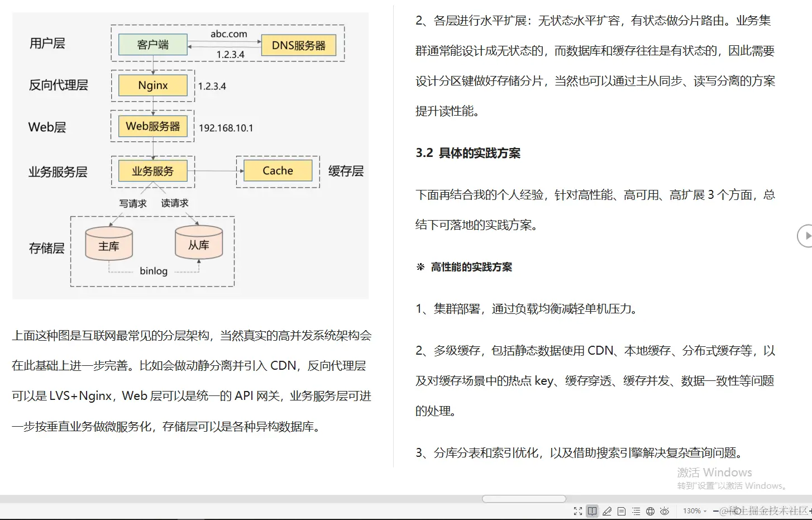Click the Nginx box in the diagram

point(152,85)
